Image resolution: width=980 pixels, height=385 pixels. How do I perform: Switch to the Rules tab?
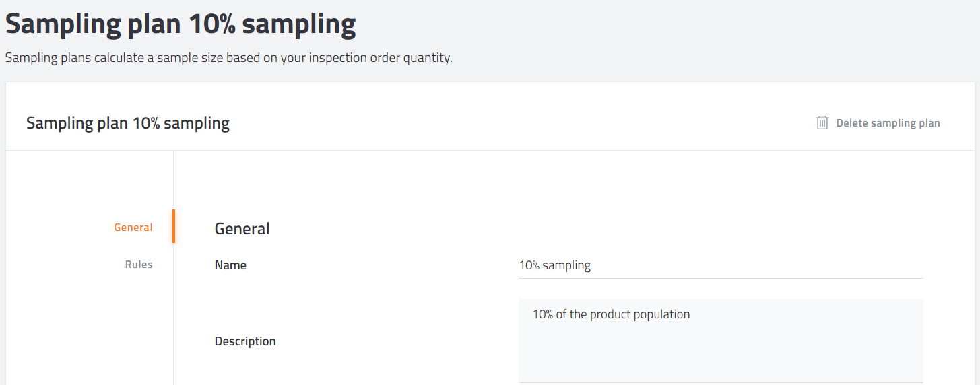point(139,265)
